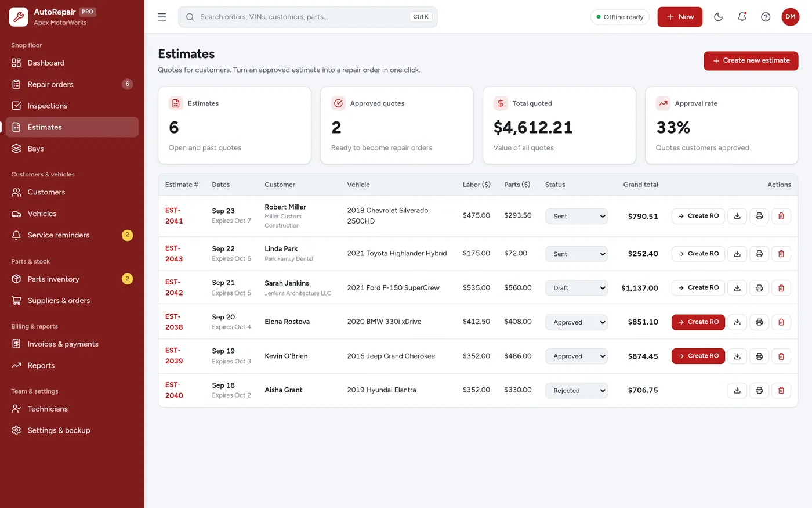Open Technicians page
Viewport: 812px width, 508px height.
pyautogui.click(x=72, y=409)
